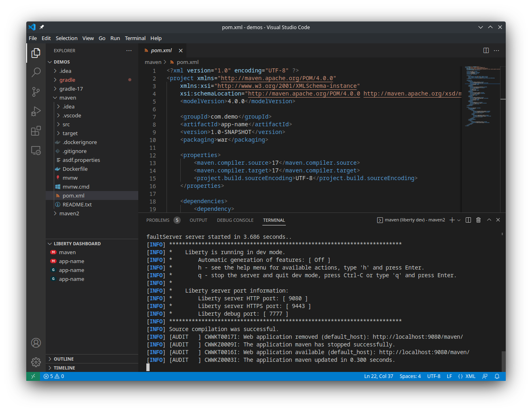
Task: Open the Manage gear icon
Action: click(x=36, y=362)
